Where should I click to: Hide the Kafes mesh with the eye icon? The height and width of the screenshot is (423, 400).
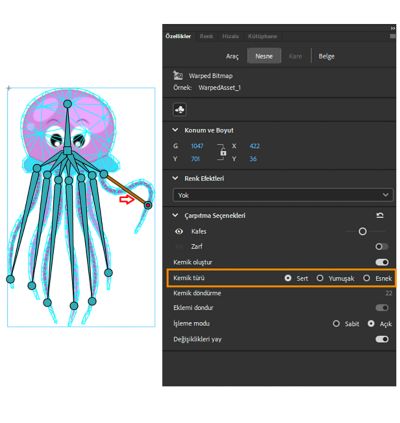[x=179, y=231]
